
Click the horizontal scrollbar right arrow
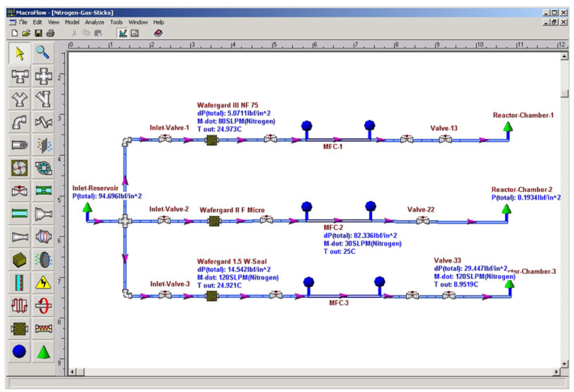pyautogui.click(x=556, y=372)
